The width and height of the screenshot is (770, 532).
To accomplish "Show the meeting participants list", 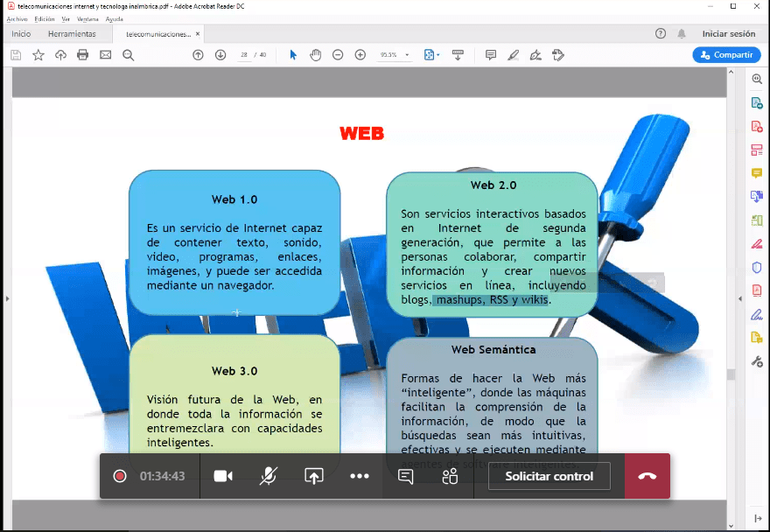I will (451, 476).
